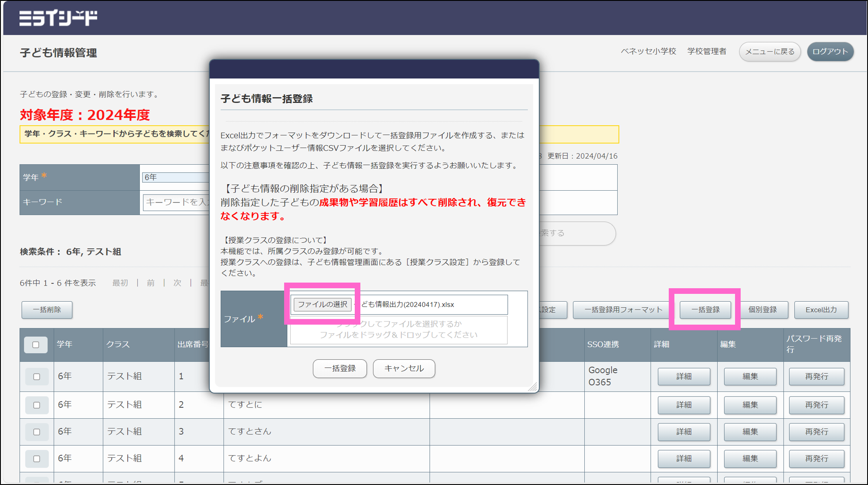Select the ファイルの選択 button in the dialog

tap(323, 304)
